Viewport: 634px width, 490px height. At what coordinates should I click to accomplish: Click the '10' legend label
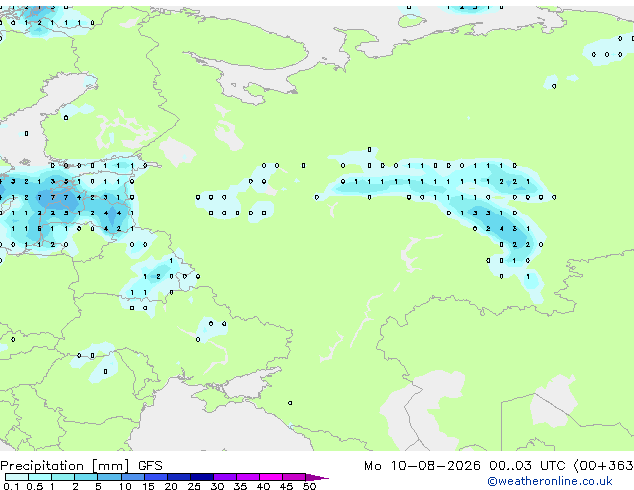click(x=125, y=486)
